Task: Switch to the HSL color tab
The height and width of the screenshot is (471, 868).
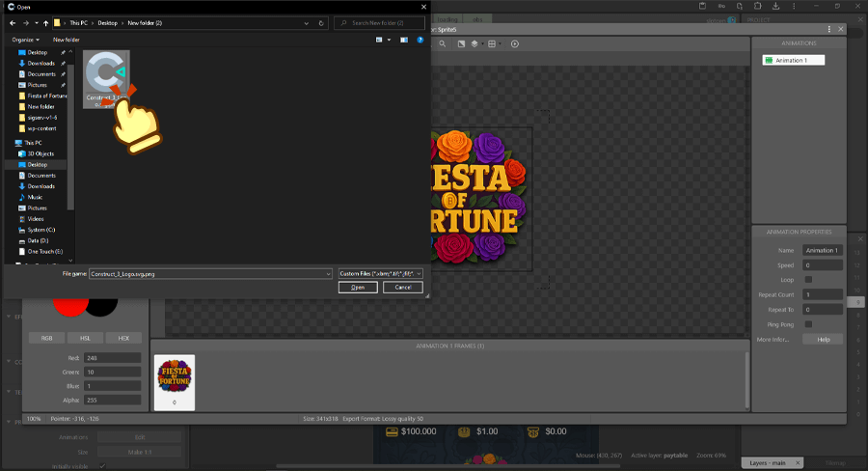Action: coord(85,338)
